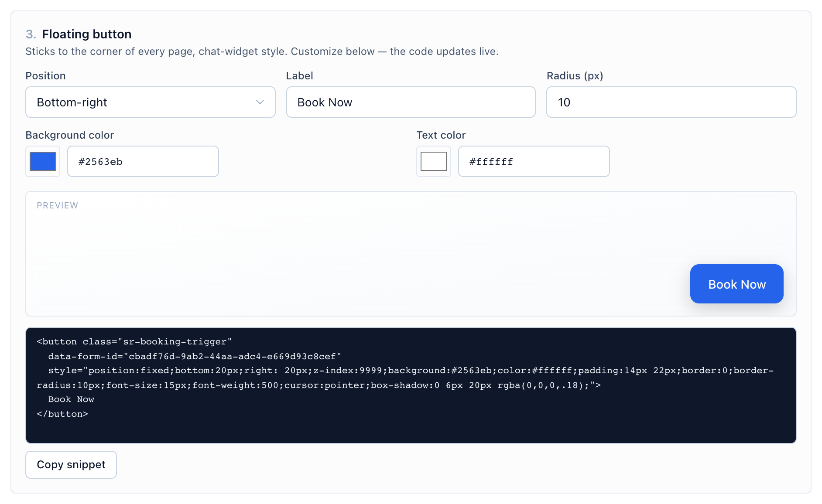
Task: Click the Radius (px) field label
Action: pyautogui.click(x=575, y=76)
